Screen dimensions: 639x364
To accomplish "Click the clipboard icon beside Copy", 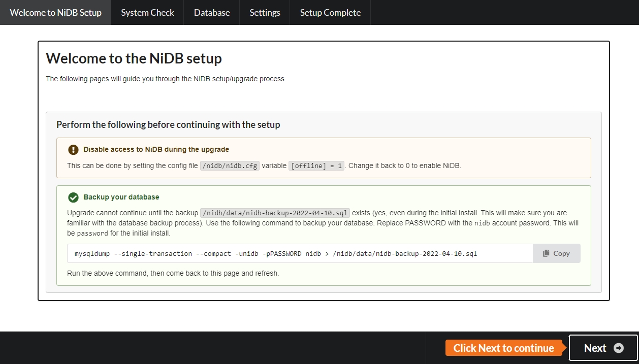I will click(546, 253).
